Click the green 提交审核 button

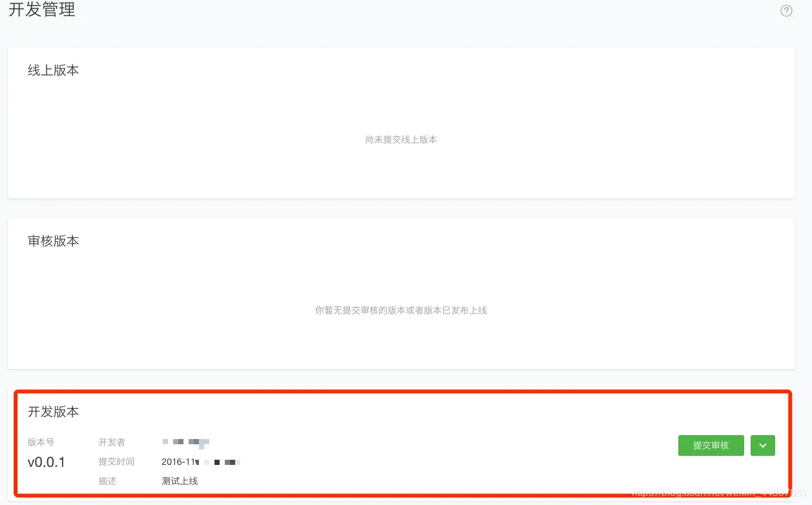pos(711,446)
